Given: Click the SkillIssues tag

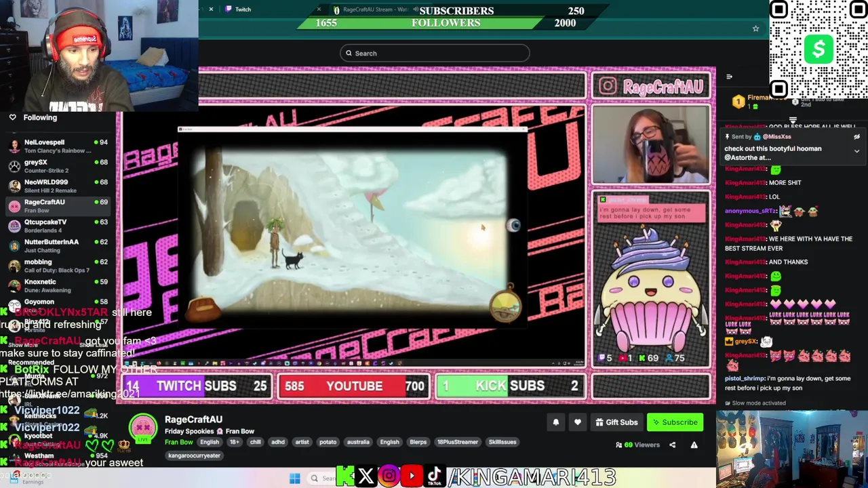Looking at the screenshot, I should point(502,442).
